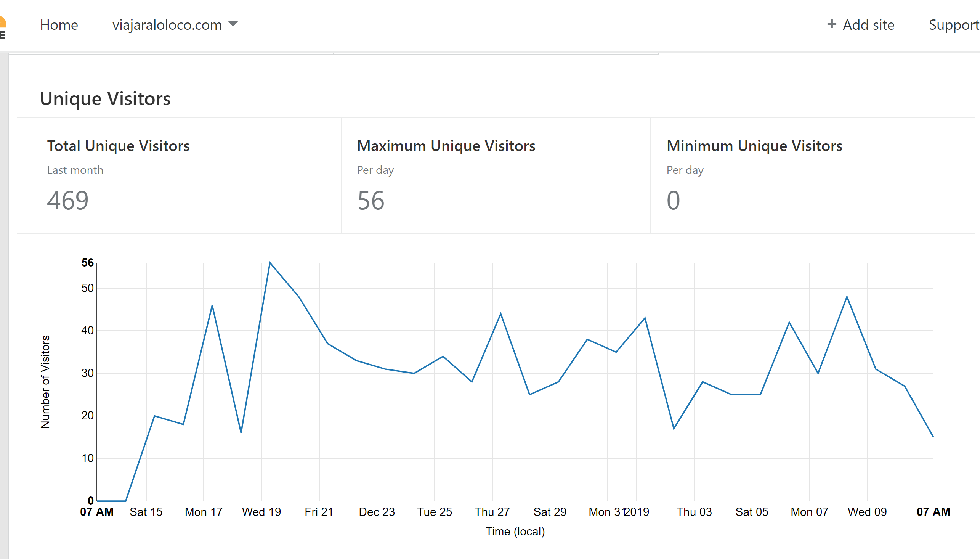Image resolution: width=980 pixels, height=559 pixels.
Task: Click the Time (local) axis title
Action: 515,532
